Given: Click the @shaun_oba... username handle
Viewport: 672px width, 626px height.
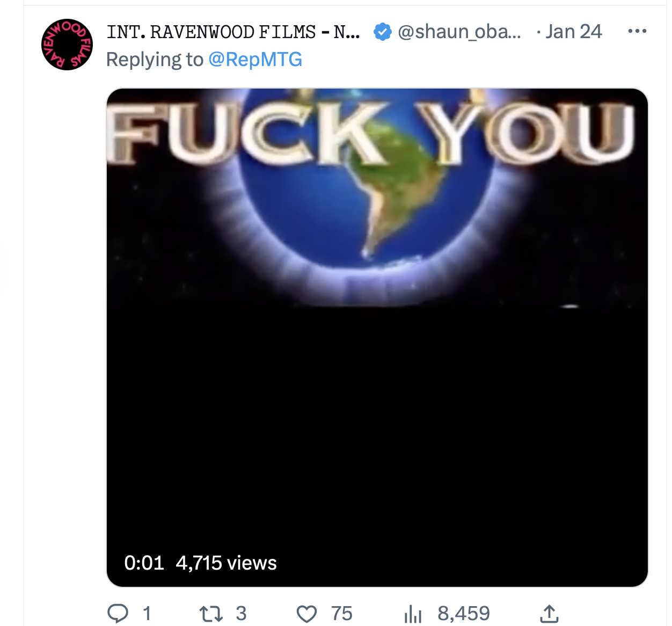Looking at the screenshot, I should (459, 32).
